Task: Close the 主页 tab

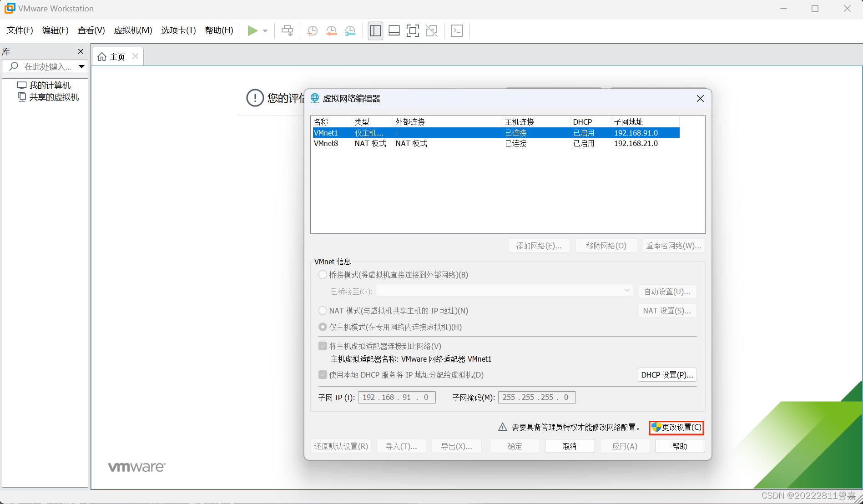Action: 135,56
